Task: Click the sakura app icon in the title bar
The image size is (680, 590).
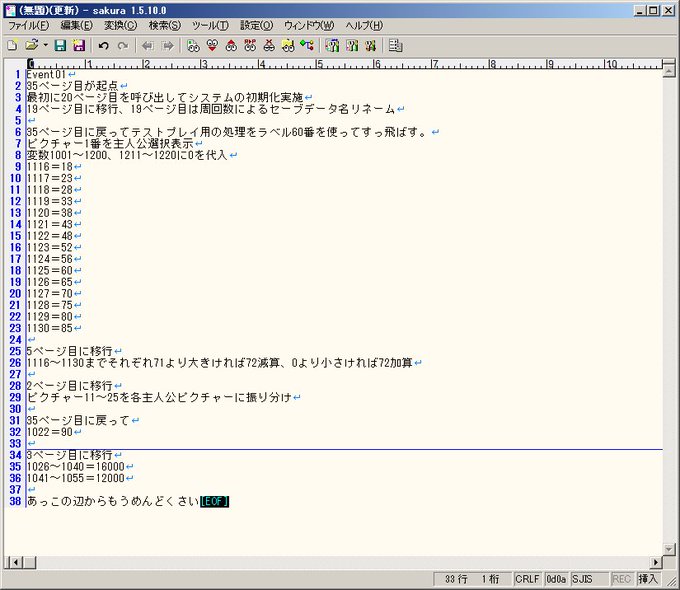Action: (10, 10)
